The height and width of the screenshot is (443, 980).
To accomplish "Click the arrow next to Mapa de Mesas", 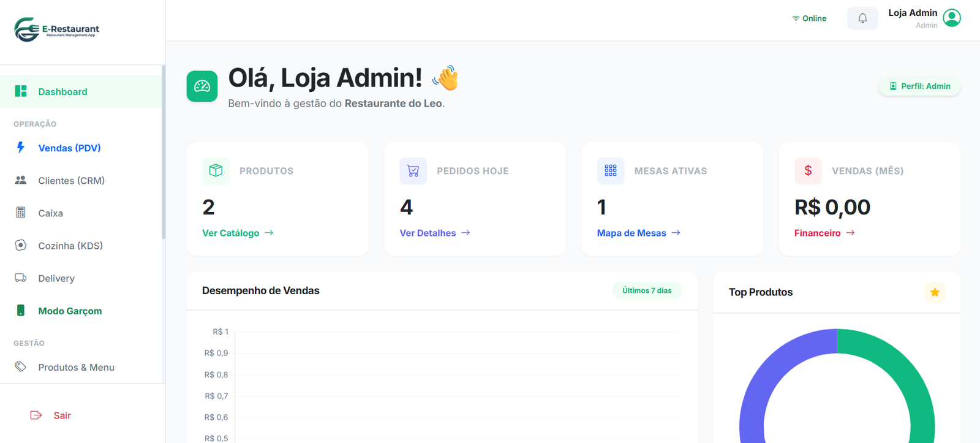I will [676, 233].
